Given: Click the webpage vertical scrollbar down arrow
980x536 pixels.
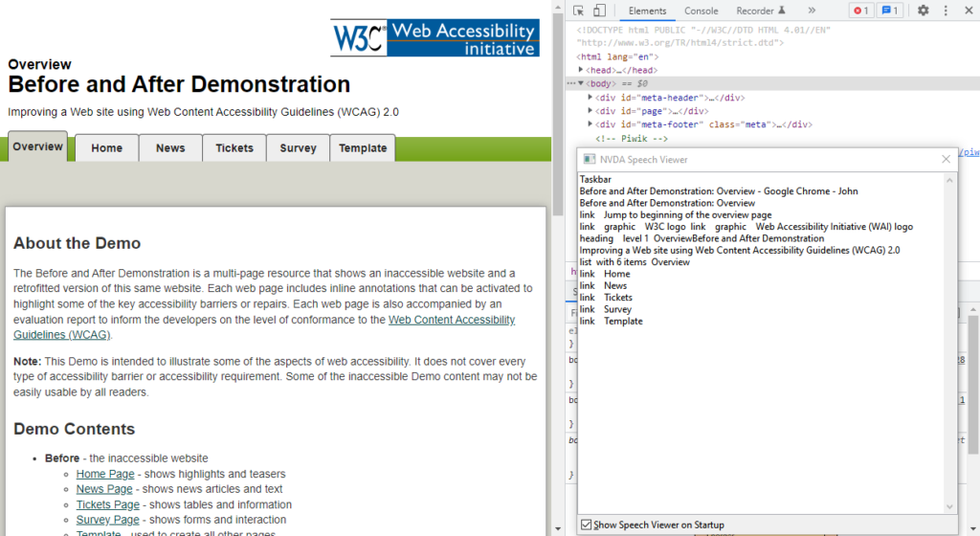Looking at the screenshot, I should pyautogui.click(x=558, y=529).
